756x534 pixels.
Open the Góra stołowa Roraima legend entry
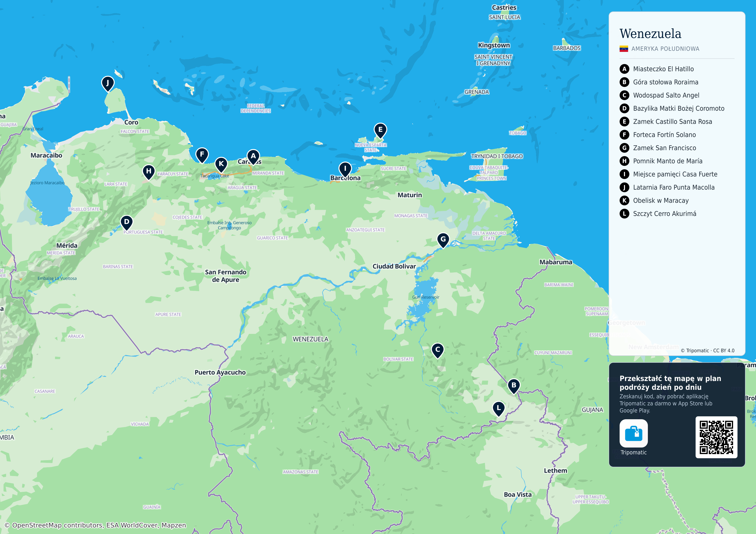665,82
